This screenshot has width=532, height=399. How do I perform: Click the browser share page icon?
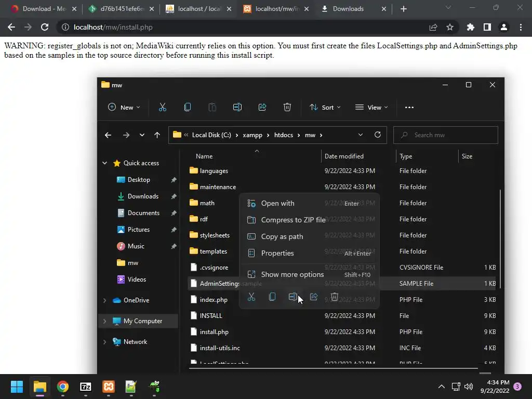point(433,27)
